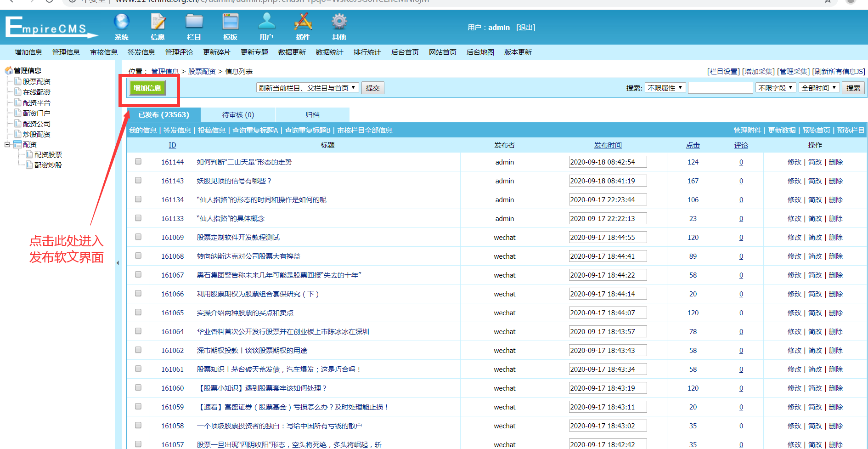Open the 其他 gear icon menu

point(339,27)
